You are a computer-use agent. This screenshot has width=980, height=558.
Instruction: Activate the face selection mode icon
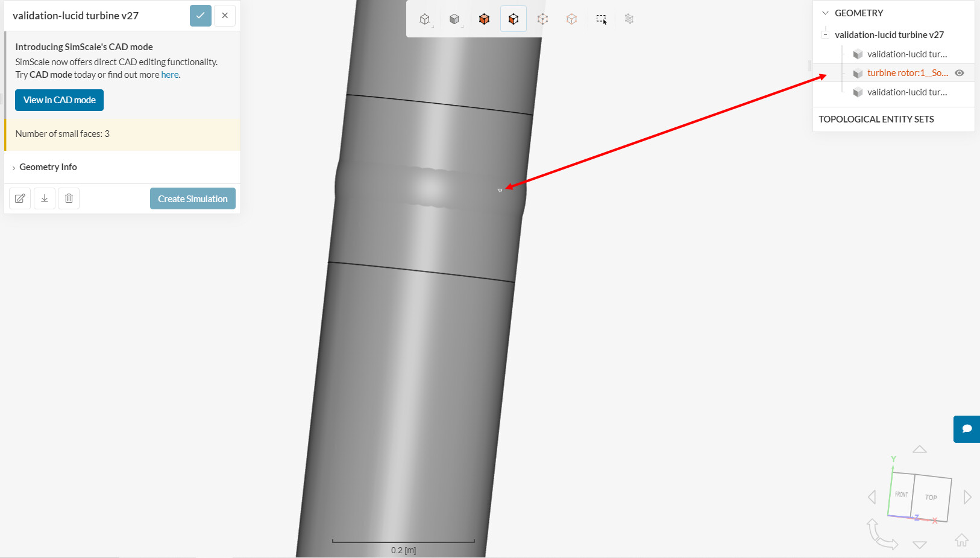[x=514, y=19]
